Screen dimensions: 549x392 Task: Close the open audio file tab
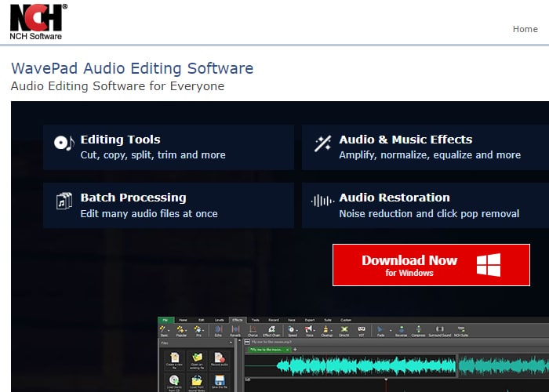click(288, 350)
